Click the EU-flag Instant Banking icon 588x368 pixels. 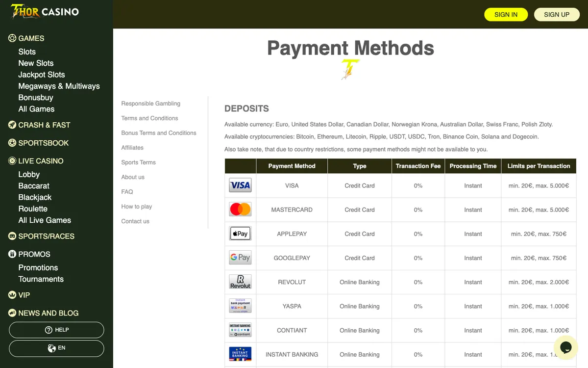[x=240, y=354]
